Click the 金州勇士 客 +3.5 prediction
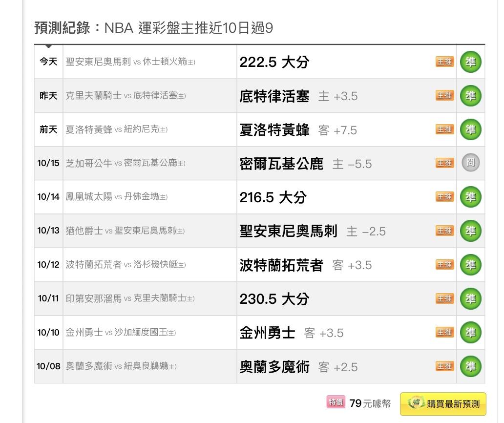Viewport: 504px width, 423px height. [292, 333]
